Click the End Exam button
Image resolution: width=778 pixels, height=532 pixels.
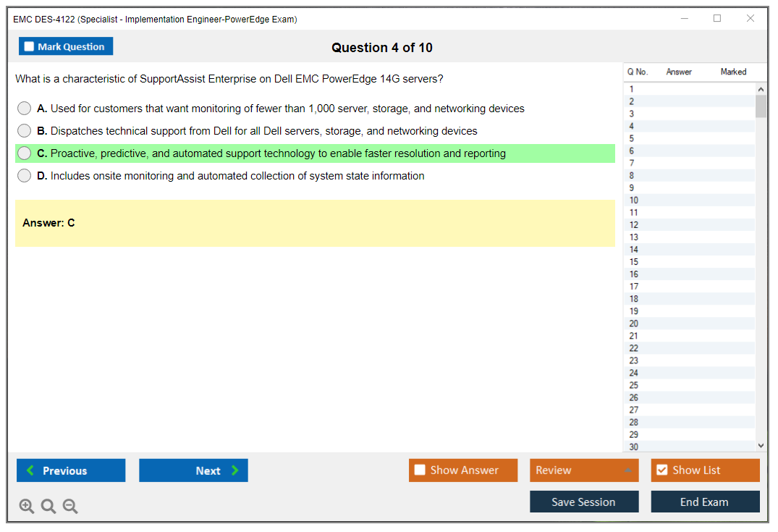tap(704, 502)
